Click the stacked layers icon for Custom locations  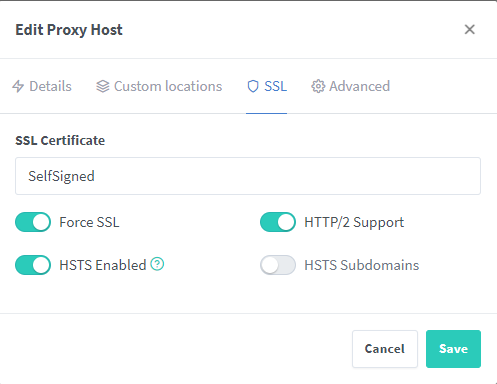tap(103, 86)
